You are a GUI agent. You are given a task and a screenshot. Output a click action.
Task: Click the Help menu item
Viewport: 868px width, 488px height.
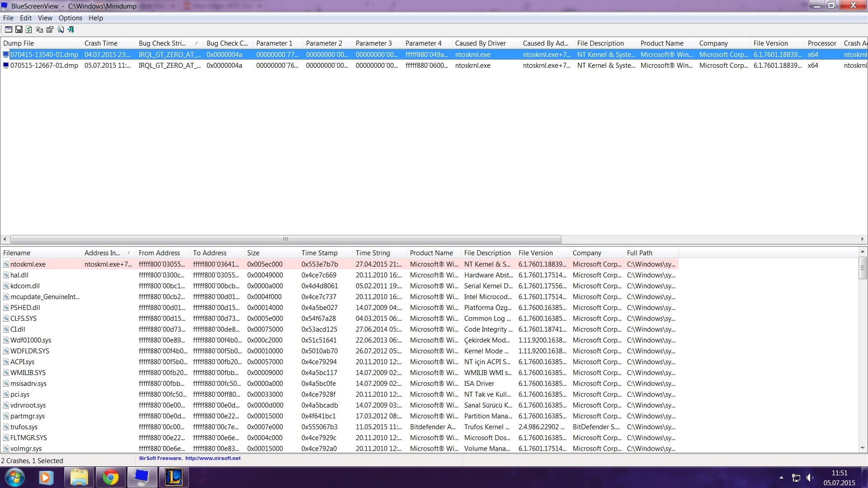95,18
